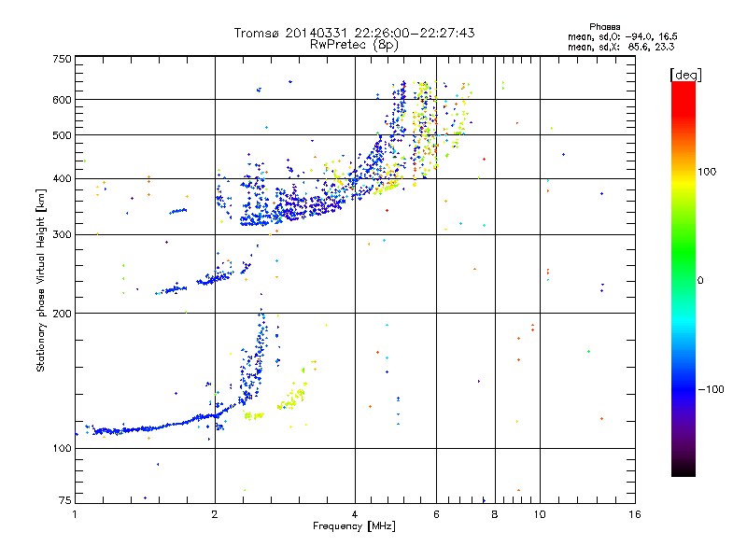Click the colorbar tick label '-100'

(x=711, y=389)
